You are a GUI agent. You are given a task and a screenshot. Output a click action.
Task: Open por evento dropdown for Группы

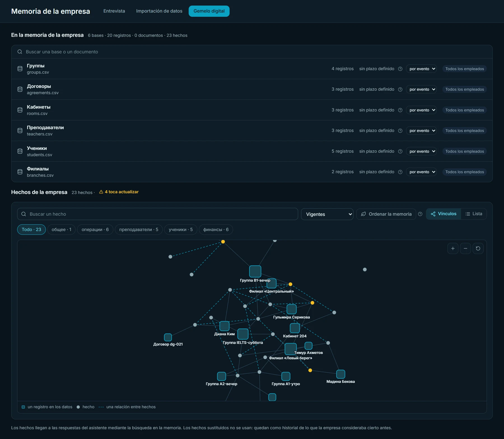[x=421, y=69]
